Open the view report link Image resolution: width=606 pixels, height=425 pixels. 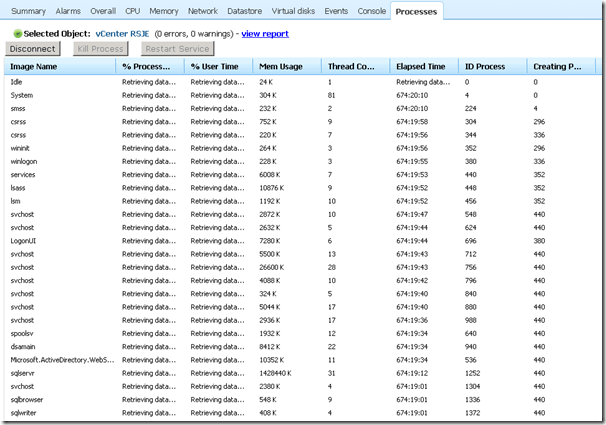[x=265, y=33]
